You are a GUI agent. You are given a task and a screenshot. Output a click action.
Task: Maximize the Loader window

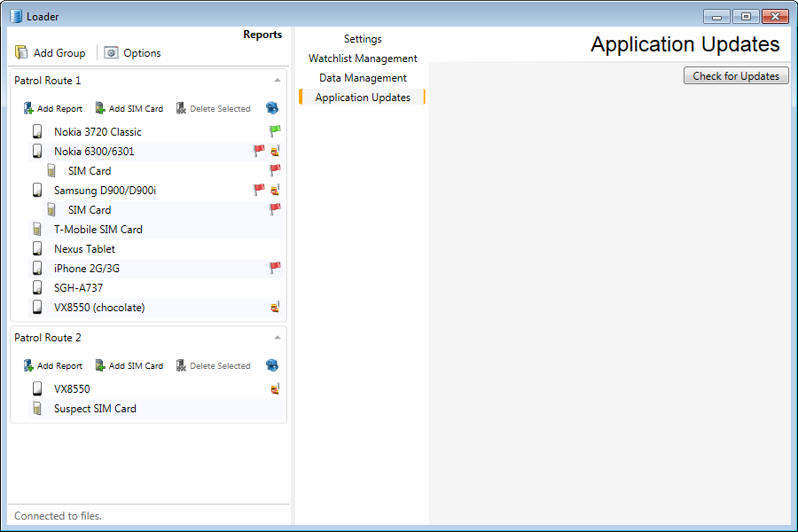click(746, 17)
